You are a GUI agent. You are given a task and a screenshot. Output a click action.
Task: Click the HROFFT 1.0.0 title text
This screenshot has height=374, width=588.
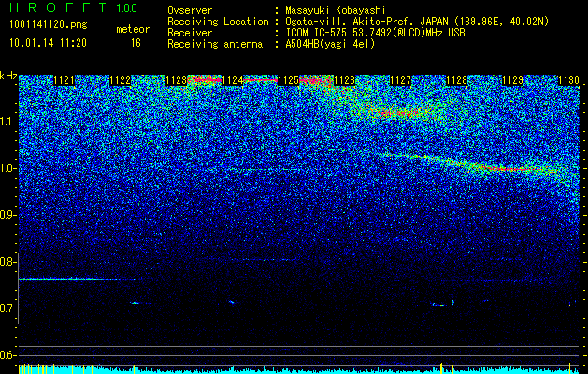point(73,7)
